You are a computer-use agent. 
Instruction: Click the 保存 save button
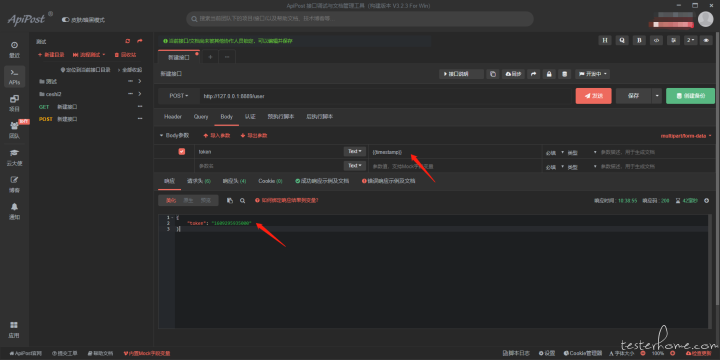pyautogui.click(x=633, y=96)
